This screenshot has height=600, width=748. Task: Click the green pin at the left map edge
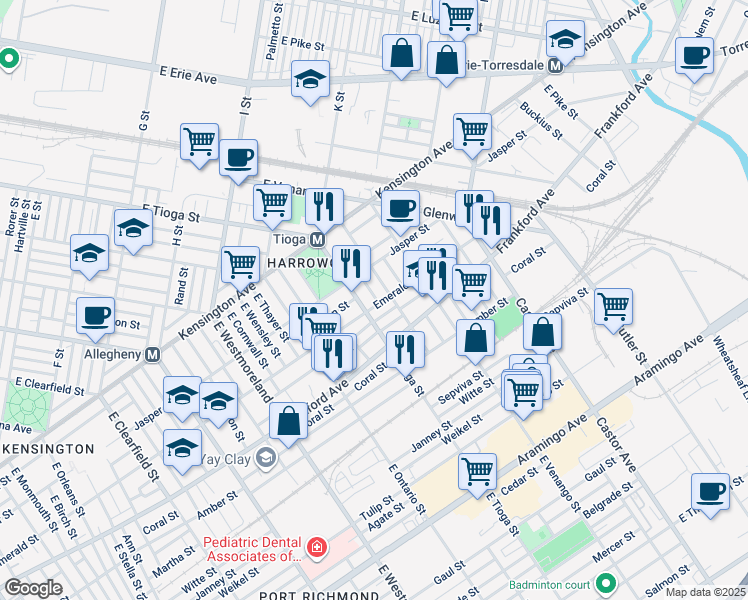[9, 59]
